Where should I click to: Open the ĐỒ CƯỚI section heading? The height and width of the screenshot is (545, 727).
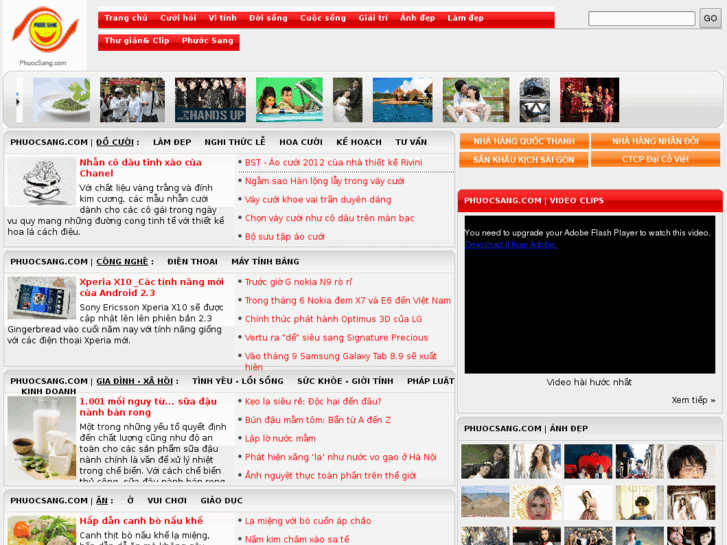[x=115, y=142]
